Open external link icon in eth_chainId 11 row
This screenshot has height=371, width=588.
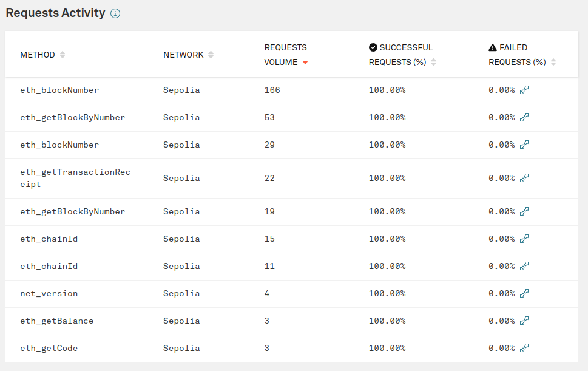524,267
